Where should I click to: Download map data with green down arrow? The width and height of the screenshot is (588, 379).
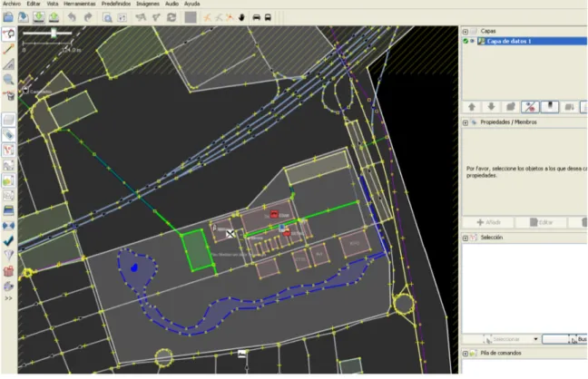[39, 17]
